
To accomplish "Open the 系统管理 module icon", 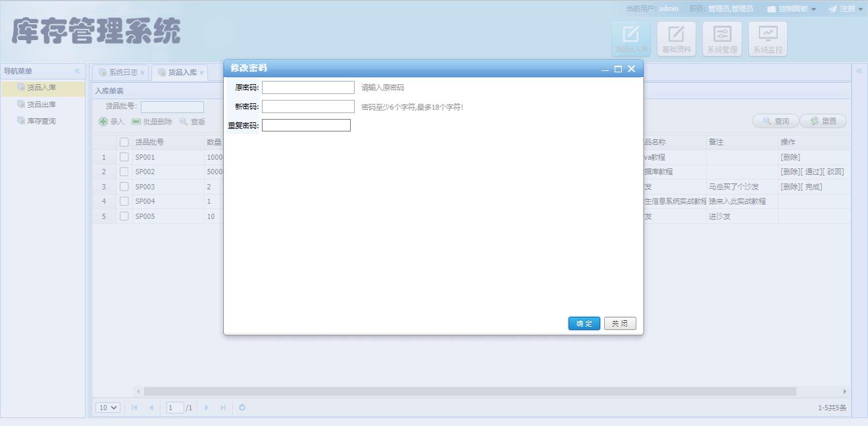I will pos(722,39).
